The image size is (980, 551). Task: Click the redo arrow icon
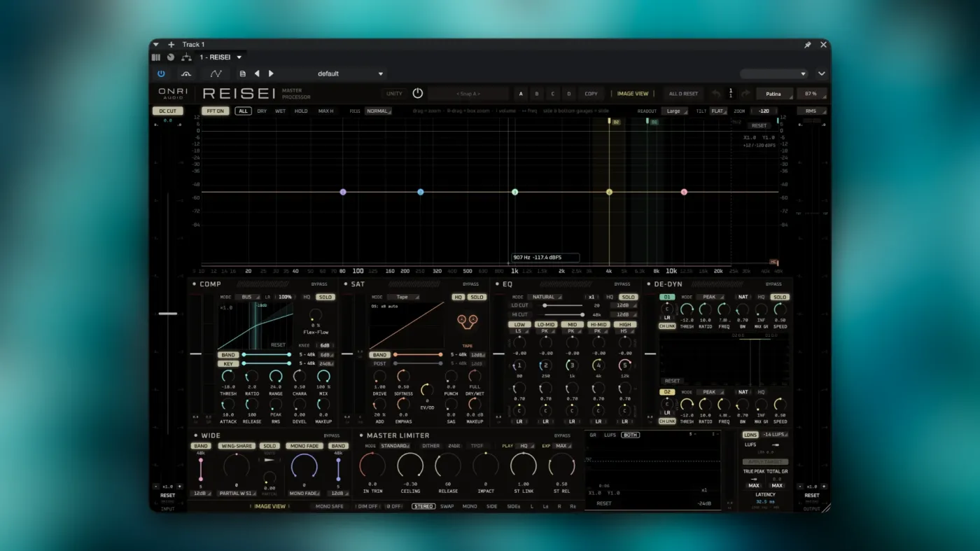click(745, 93)
